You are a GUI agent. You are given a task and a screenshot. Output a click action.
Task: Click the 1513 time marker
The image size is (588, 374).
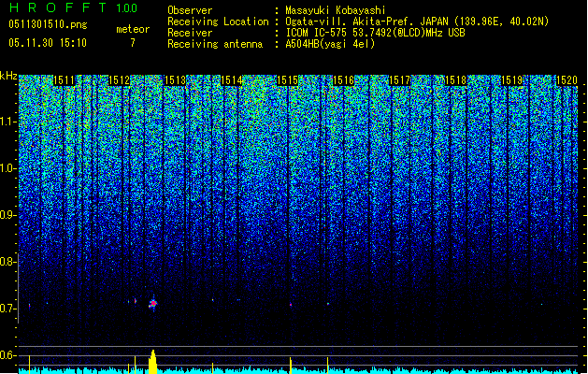click(176, 80)
